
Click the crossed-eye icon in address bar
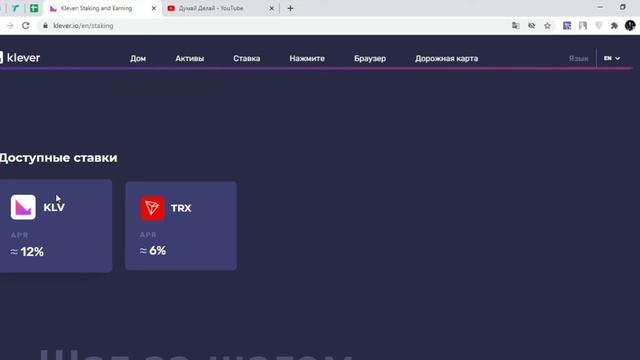tap(531, 26)
